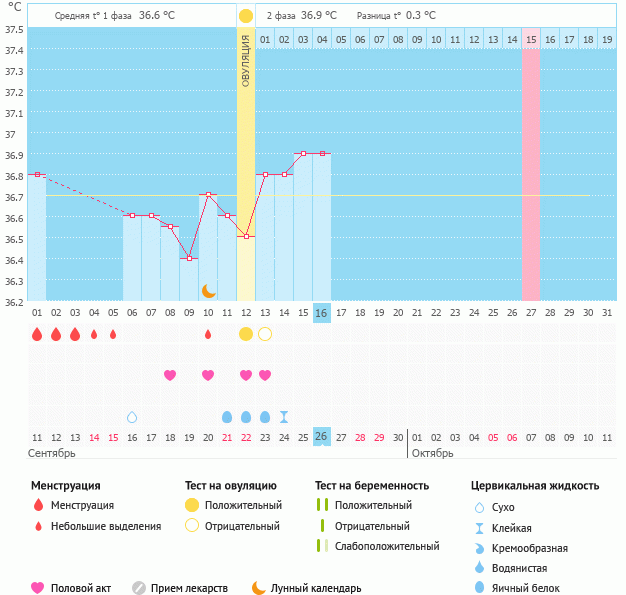Click the small spotting drop on day 10
626x595 pixels.
click(208, 334)
